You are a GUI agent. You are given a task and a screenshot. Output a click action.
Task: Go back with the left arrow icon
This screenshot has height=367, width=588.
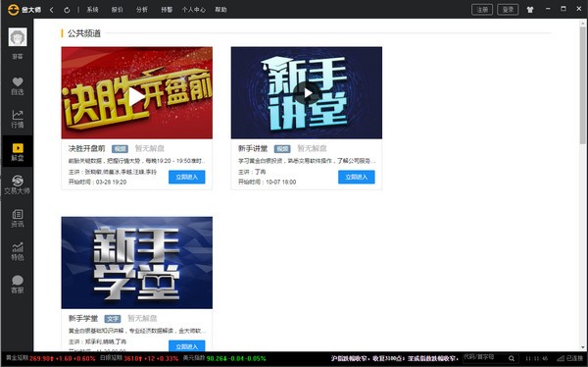point(52,10)
